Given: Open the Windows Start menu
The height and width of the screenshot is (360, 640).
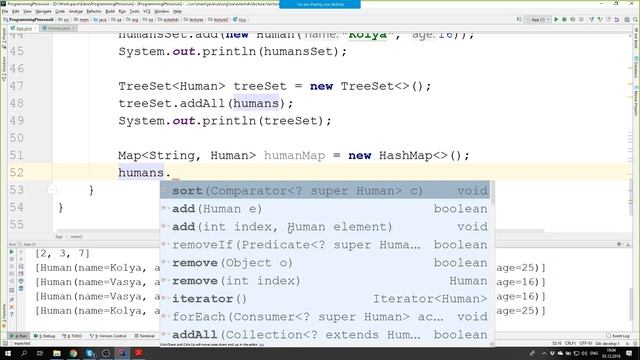Looking at the screenshot, I should 7,353.
